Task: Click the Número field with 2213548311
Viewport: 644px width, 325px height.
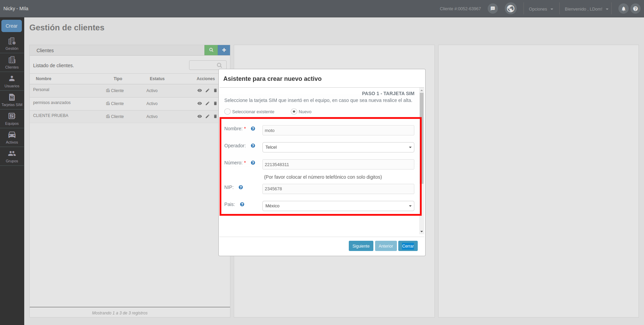Action: point(338,164)
